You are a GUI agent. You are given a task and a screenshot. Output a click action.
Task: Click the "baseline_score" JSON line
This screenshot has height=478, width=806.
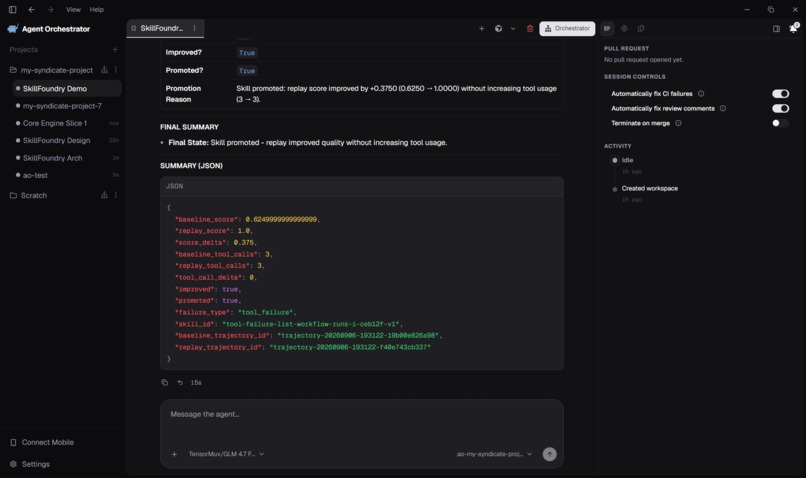click(248, 219)
